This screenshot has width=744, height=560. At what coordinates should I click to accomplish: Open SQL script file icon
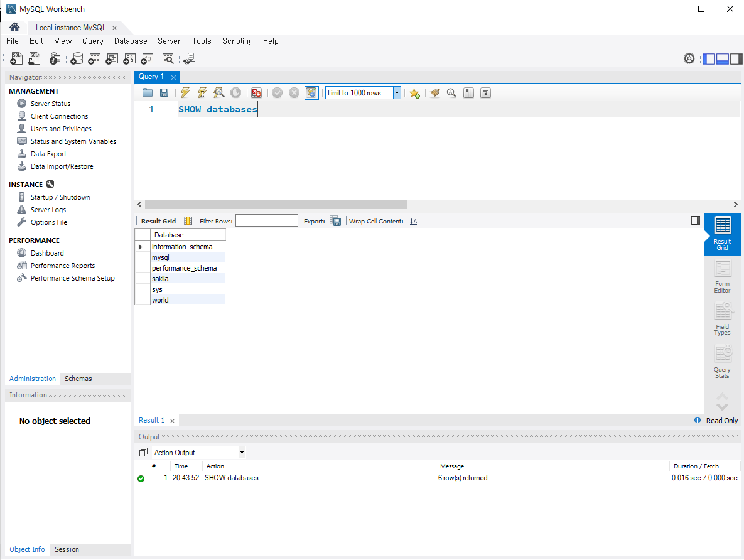34,58
